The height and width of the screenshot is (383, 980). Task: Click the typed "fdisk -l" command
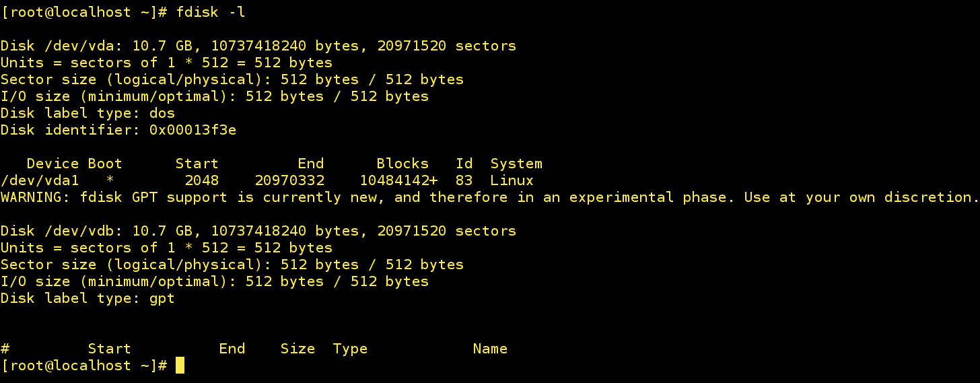(211, 12)
